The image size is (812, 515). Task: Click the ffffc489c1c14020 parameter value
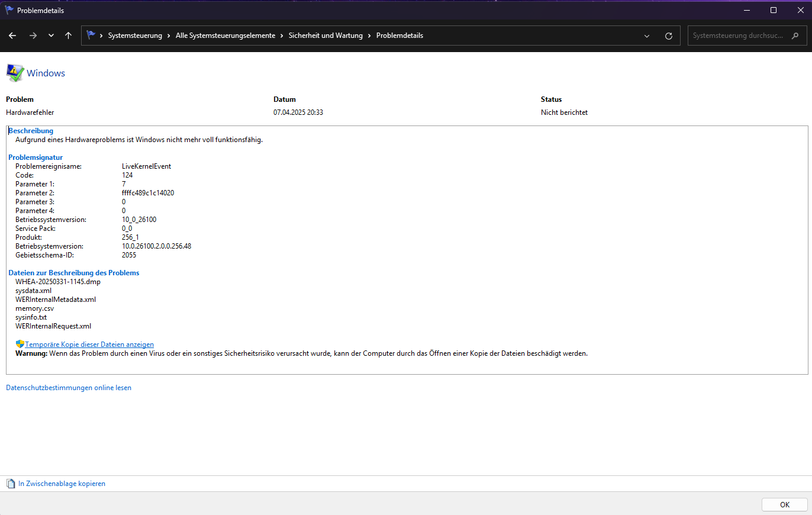click(148, 193)
